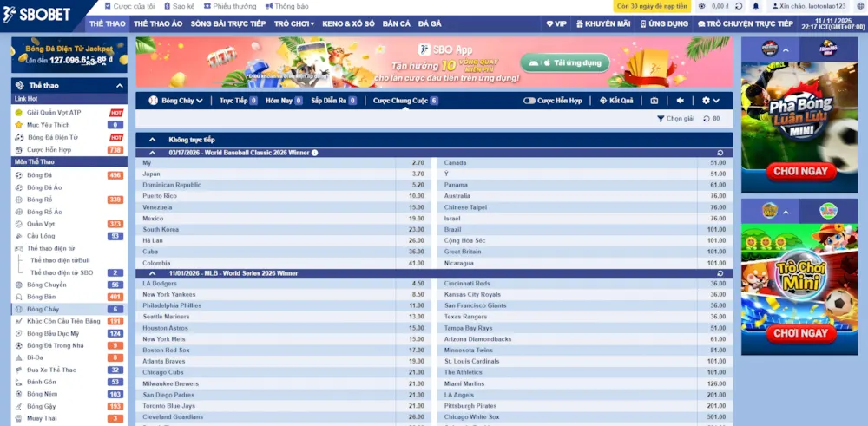The width and height of the screenshot is (868, 426).
Task: Collapse the World Baseball Classic 2026 section
Action: coord(153,153)
